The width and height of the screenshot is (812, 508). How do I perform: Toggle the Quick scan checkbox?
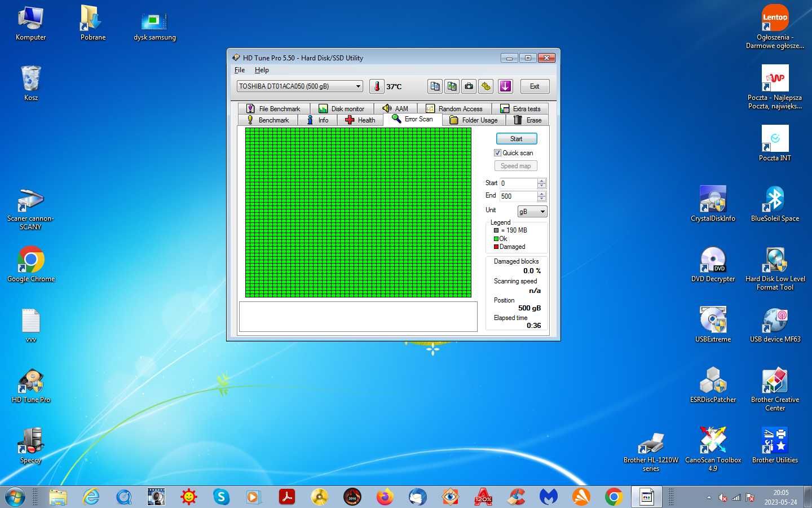coord(497,153)
